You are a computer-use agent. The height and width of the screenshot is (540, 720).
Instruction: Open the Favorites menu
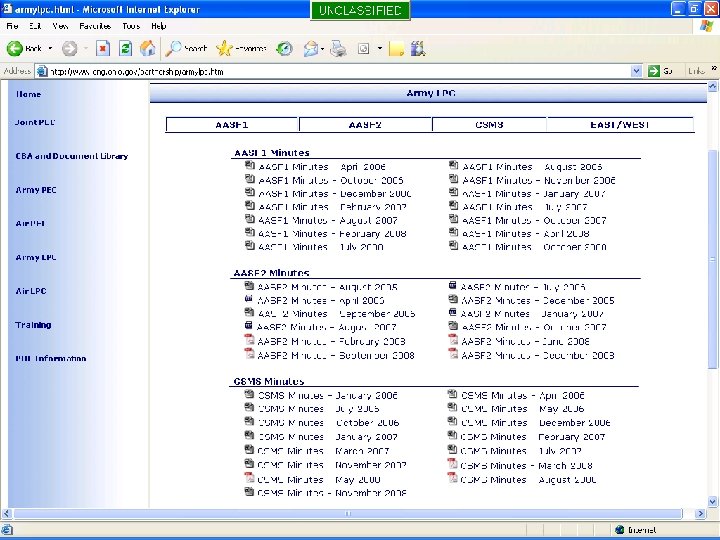pos(95,25)
